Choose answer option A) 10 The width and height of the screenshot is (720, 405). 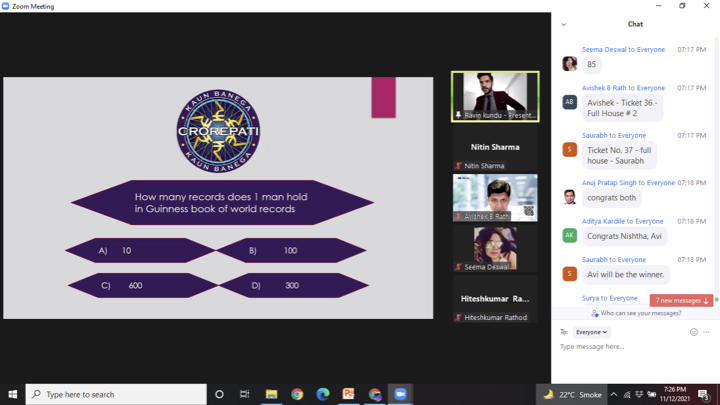[140, 250]
